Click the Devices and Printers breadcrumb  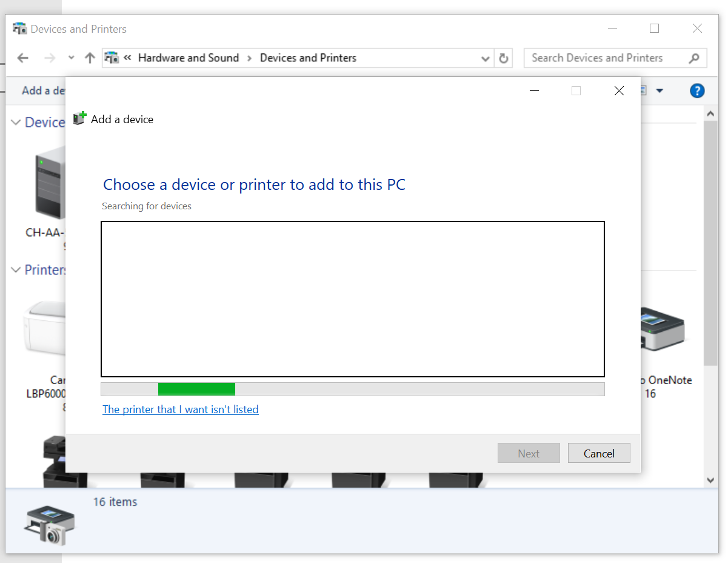pos(308,58)
